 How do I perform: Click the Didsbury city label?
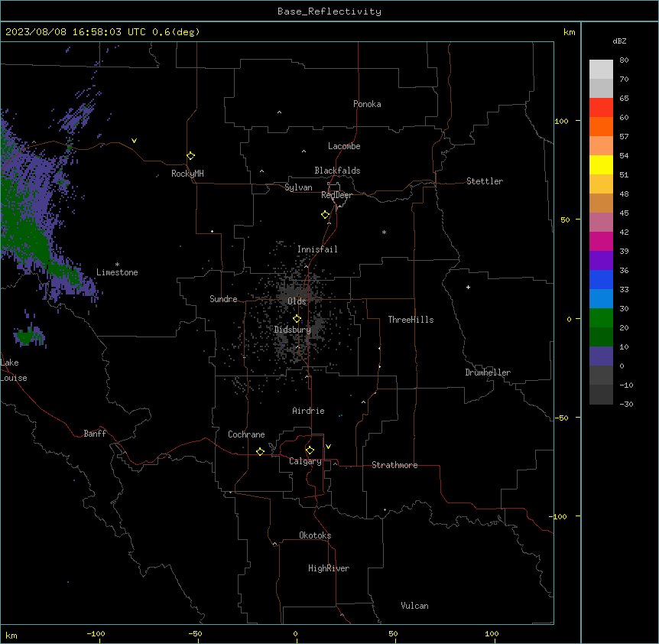click(293, 330)
